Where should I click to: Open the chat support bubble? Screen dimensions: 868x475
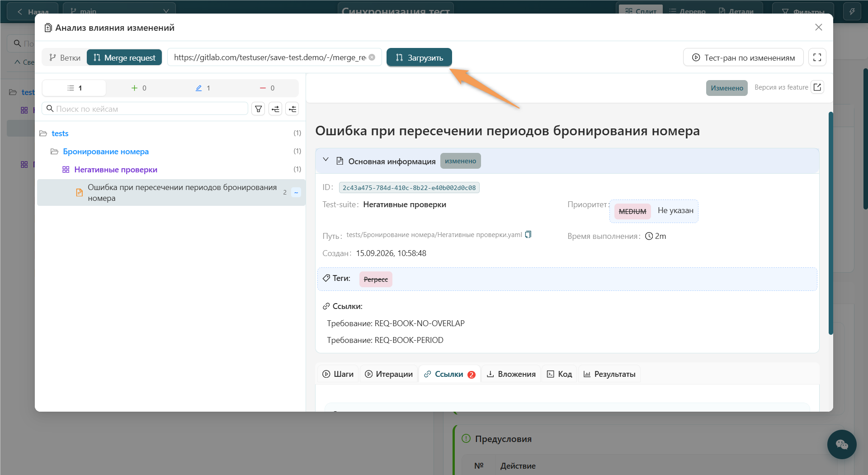click(x=842, y=444)
